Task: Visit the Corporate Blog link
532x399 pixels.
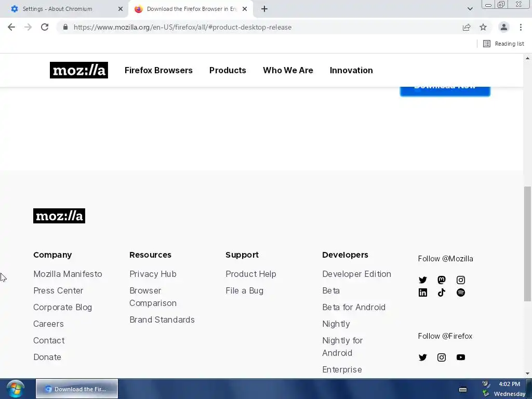Action: tap(62, 307)
